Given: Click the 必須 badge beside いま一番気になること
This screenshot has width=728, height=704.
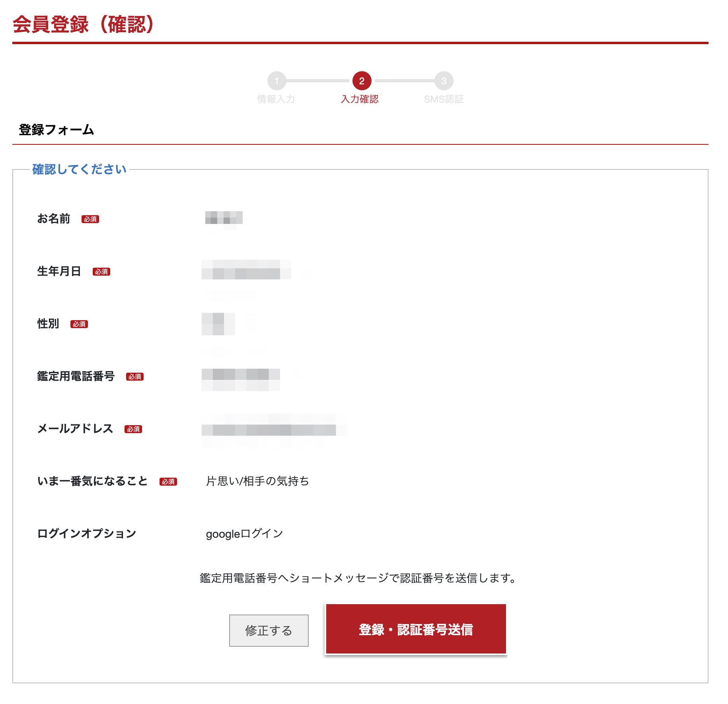Looking at the screenshot, I should [x=169, y=481].
